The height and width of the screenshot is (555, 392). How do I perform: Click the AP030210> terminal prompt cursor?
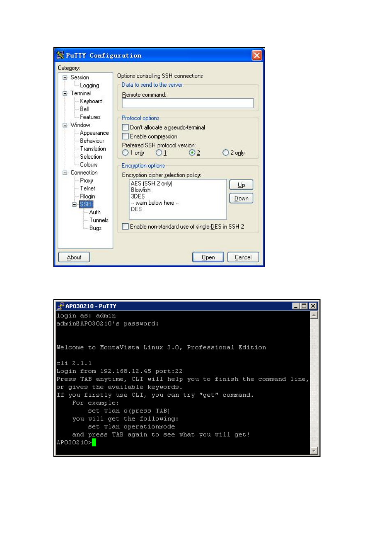[94, 442]
